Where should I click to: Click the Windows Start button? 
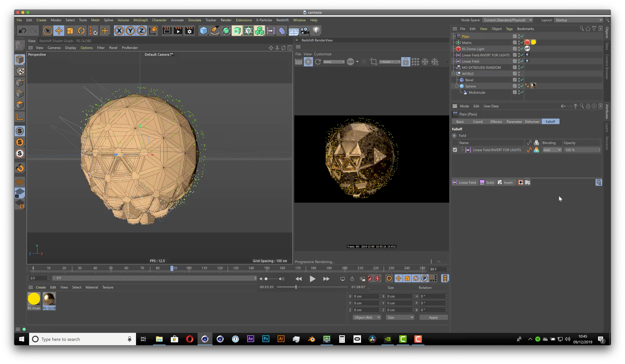pos(22,339)
